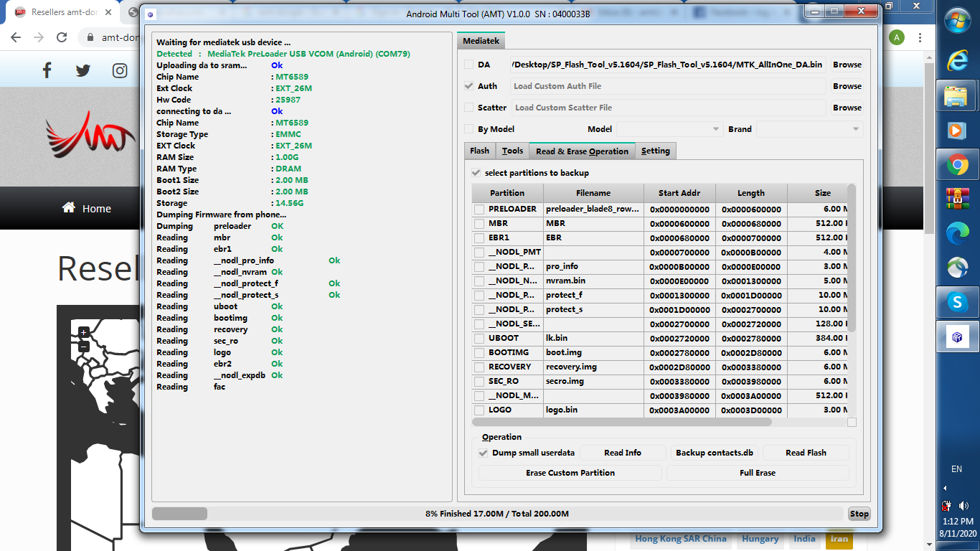Click the Facebook icon on the webpage
The image size is (980, 551).
coord(47,70)
